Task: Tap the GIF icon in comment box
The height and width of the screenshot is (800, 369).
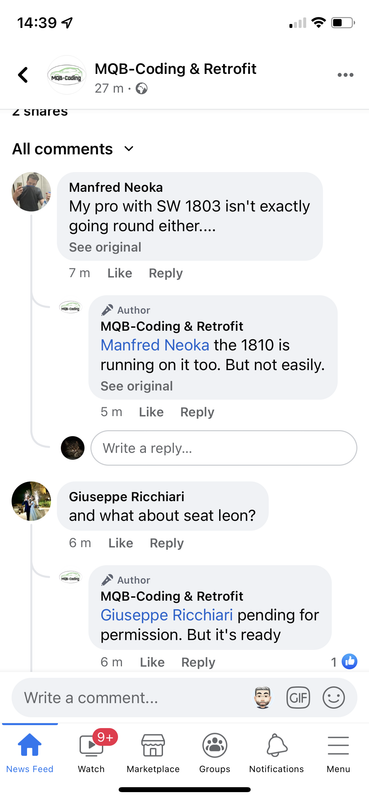Action: click(x=298, y=697)
